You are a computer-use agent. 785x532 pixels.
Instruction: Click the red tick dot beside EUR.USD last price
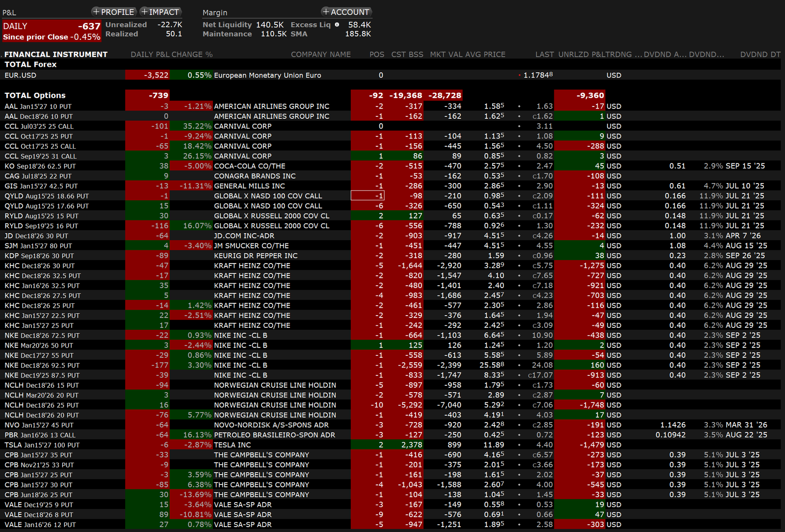[520, 76]
